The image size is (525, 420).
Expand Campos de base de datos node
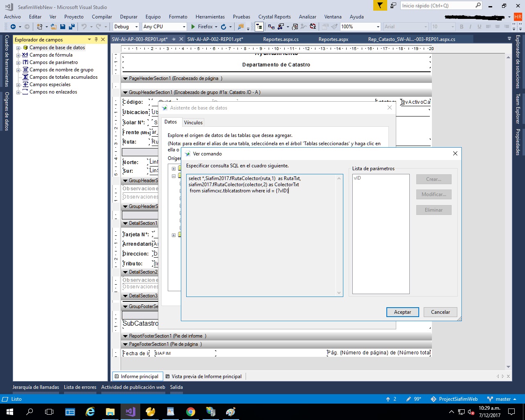click(x=18, y=48)
